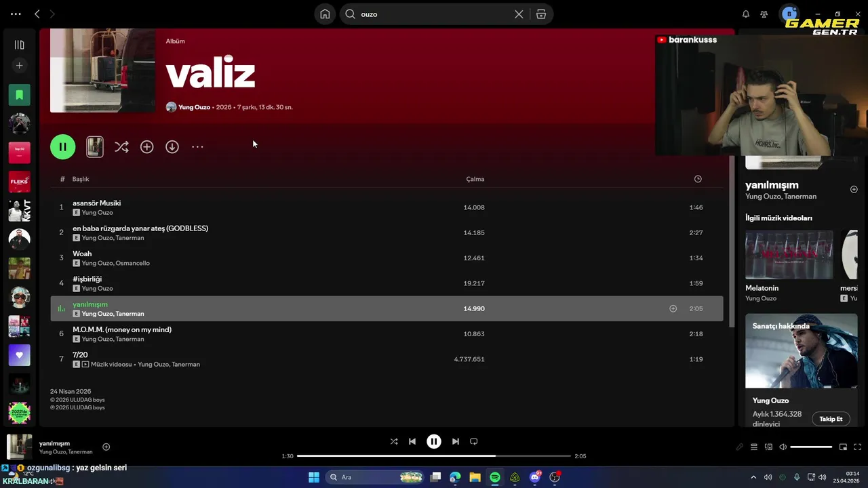Add current song via bottom bar plus
Image resolution: width=868 pixels, height=488 pixels.
pos(106,447)
